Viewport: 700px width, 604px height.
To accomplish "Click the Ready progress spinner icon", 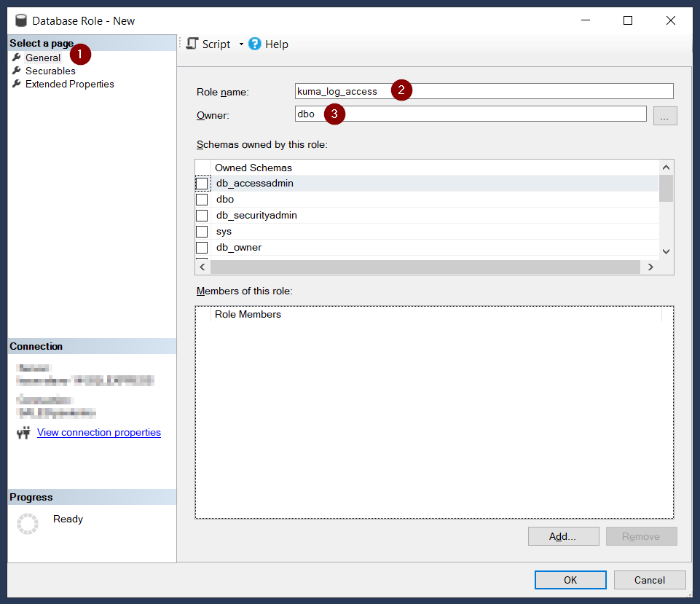I will tap(27, 523).
